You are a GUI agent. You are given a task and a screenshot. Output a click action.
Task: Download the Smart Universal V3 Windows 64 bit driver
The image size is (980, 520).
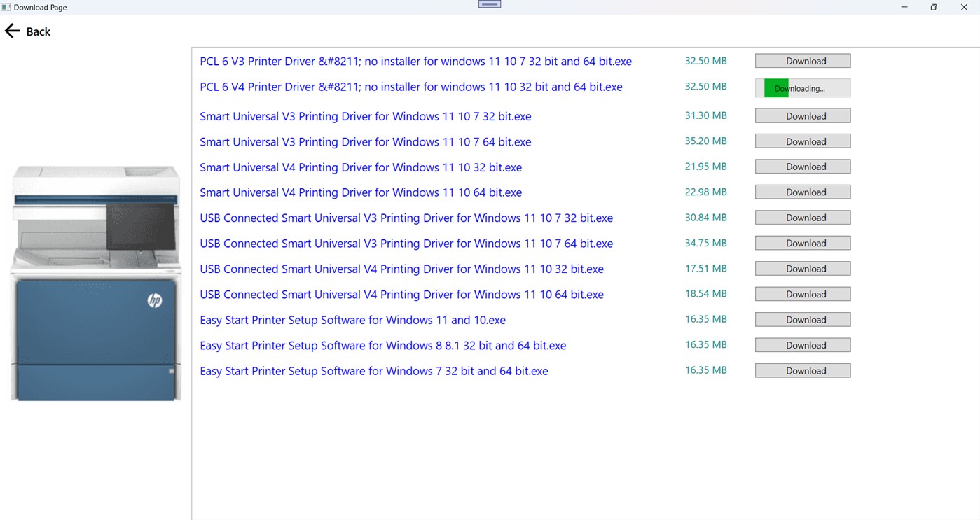tap(802, 141)
